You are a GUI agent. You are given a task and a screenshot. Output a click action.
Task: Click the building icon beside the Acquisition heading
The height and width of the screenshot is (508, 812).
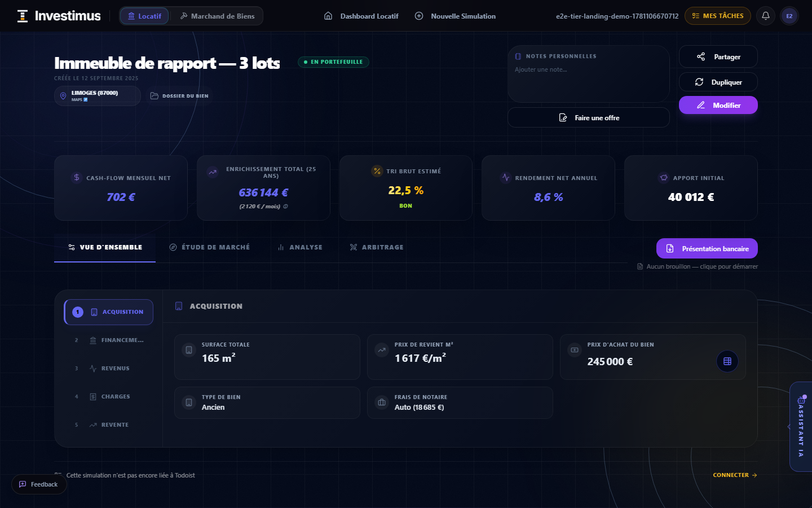(179, 306)
